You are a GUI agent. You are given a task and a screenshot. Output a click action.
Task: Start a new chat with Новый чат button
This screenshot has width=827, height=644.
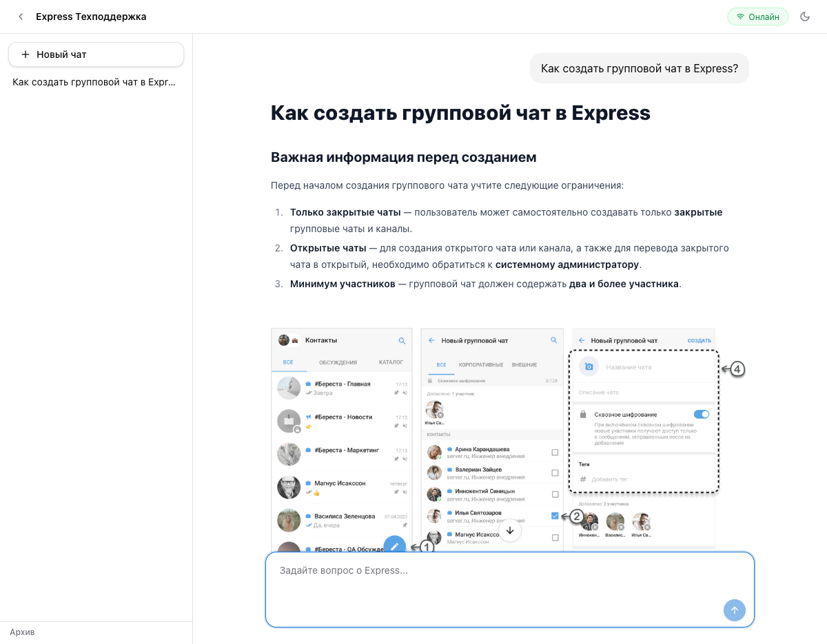point(96,54)
